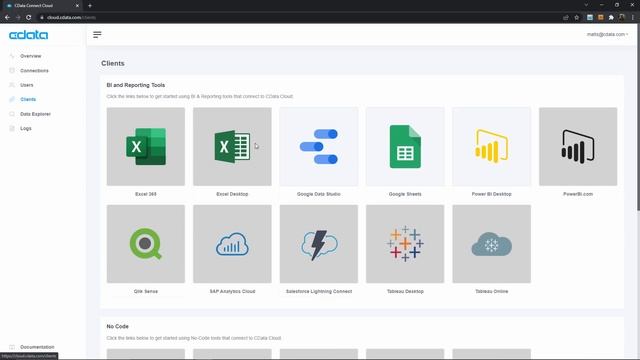
Task: Open the Qlik Sense client tile
Action: pyautogui.click(x=146, y=244)
